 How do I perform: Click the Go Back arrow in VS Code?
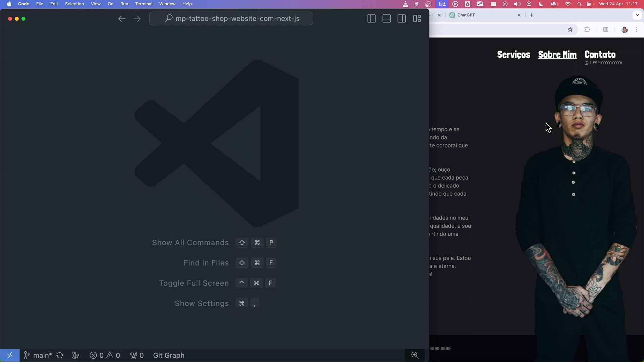point(122,19)
